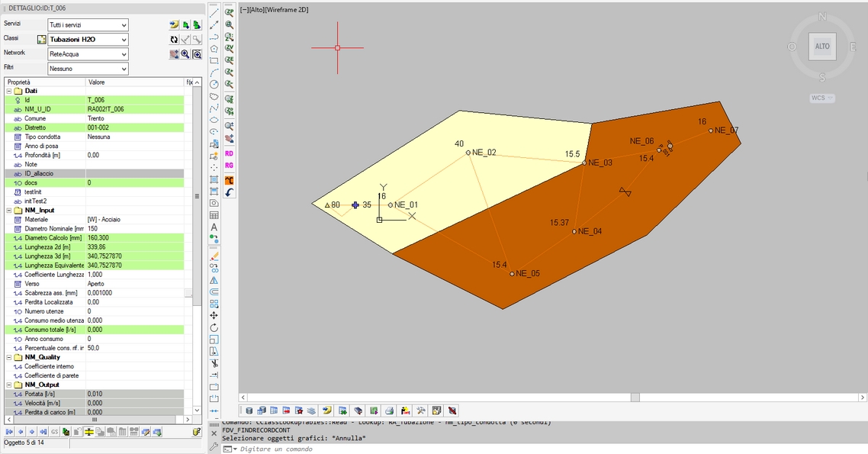Image resolution: width=868 pixels, height=454 pixels.
Task: Select the Circle drawing tool
Action: 214,84
